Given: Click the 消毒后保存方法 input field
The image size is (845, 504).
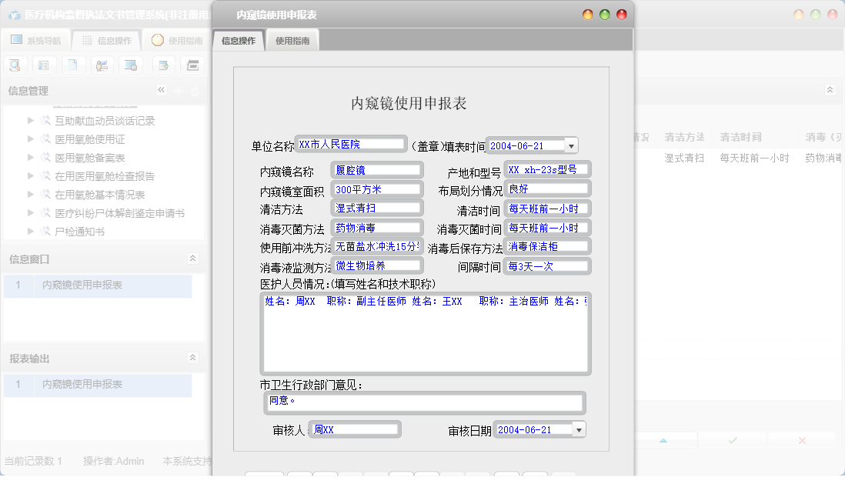Looking at the screenshot, I should [x=547, y=247].
